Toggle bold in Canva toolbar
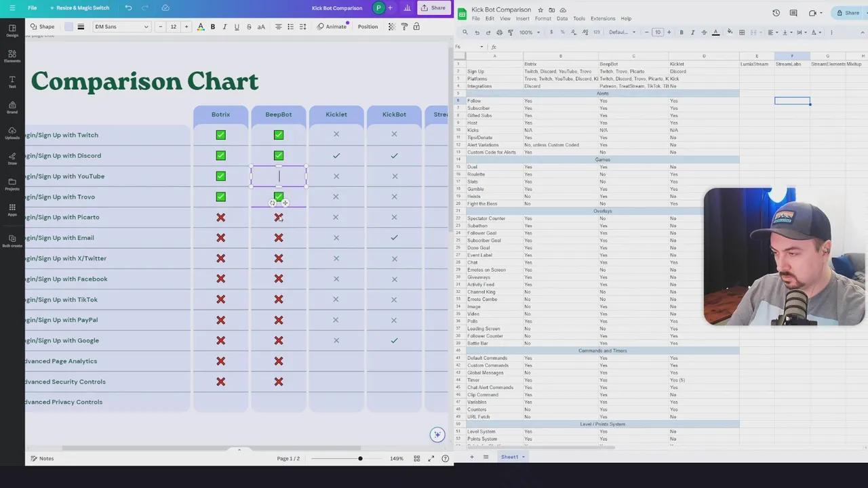 (x=212, y=26)
